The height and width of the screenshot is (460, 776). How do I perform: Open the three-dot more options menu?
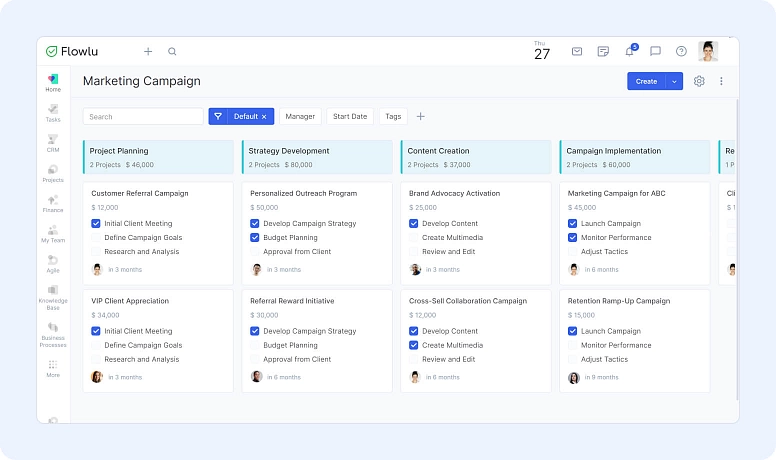[x=721, y=81]
